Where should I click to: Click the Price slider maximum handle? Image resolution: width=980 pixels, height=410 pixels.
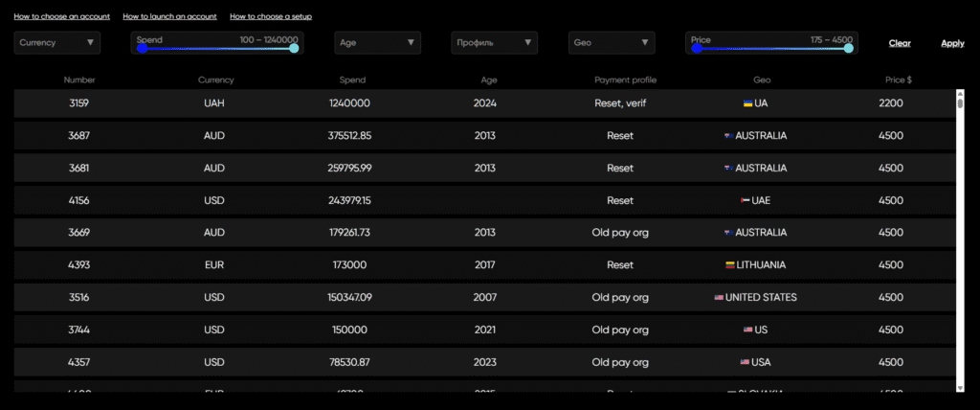[x=848, y=48]
